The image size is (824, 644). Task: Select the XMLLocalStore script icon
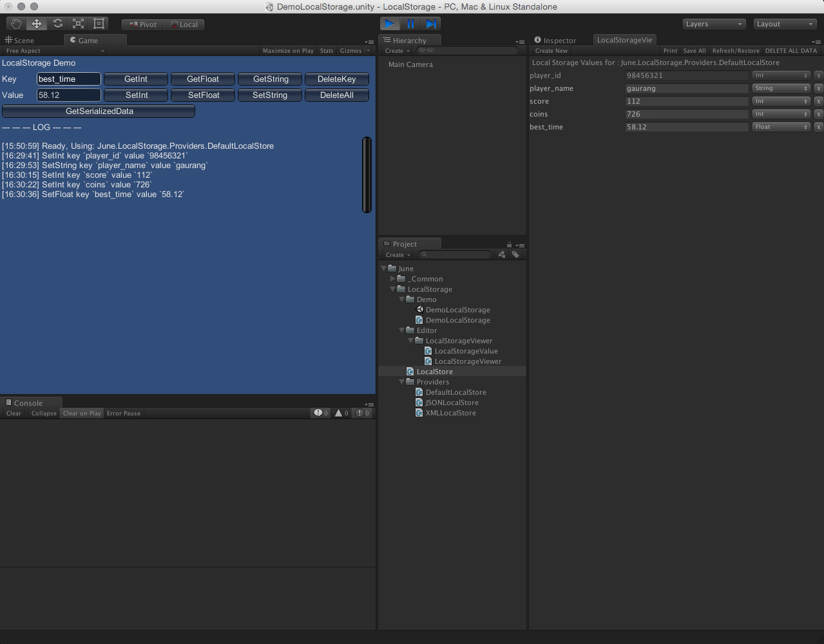point(419,413)
